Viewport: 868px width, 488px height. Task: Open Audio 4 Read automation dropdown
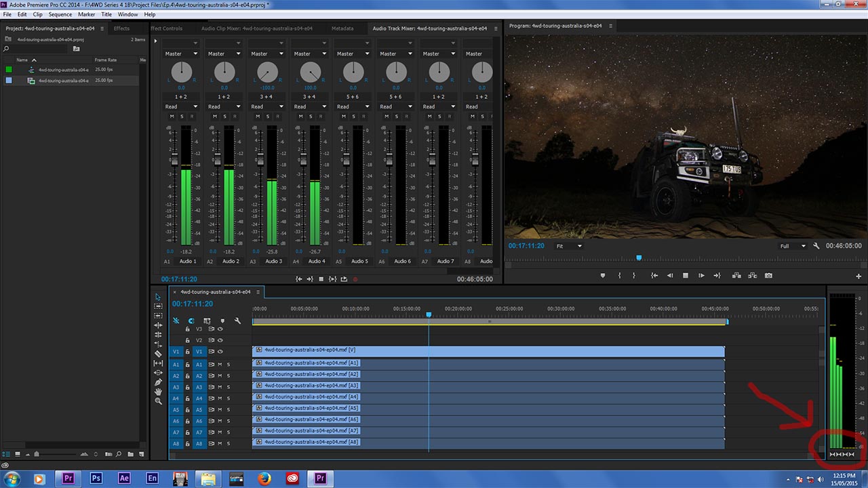(310, 106)
